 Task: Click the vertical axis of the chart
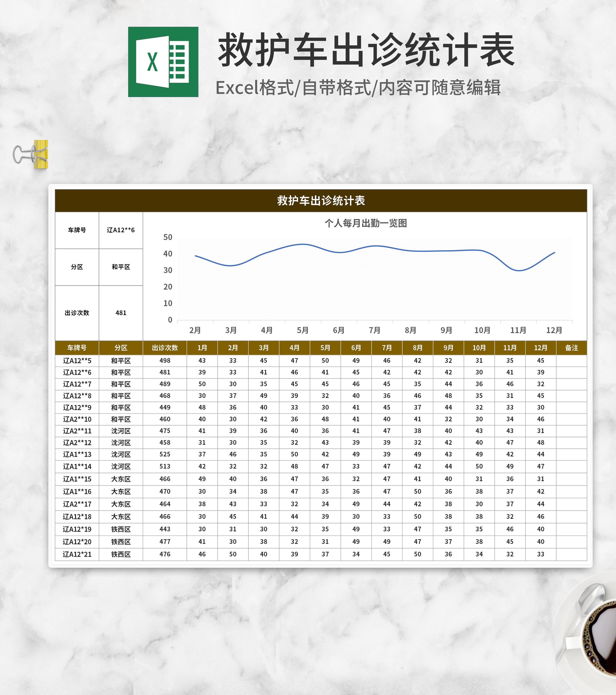tap(169, 279)
